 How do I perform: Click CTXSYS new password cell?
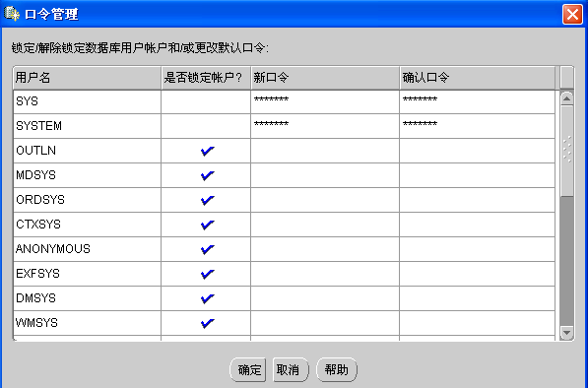pos(325,225)
